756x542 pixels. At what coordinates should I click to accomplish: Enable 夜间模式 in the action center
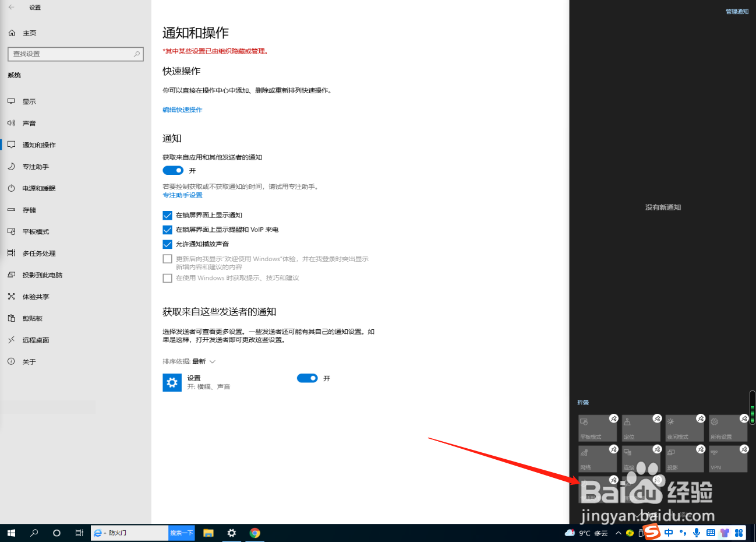point(684,428)
